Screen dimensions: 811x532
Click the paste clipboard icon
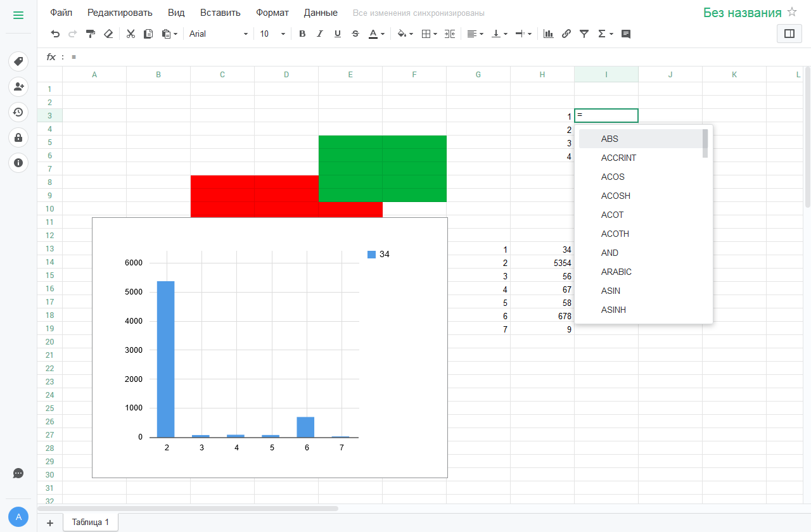(166, 34)
